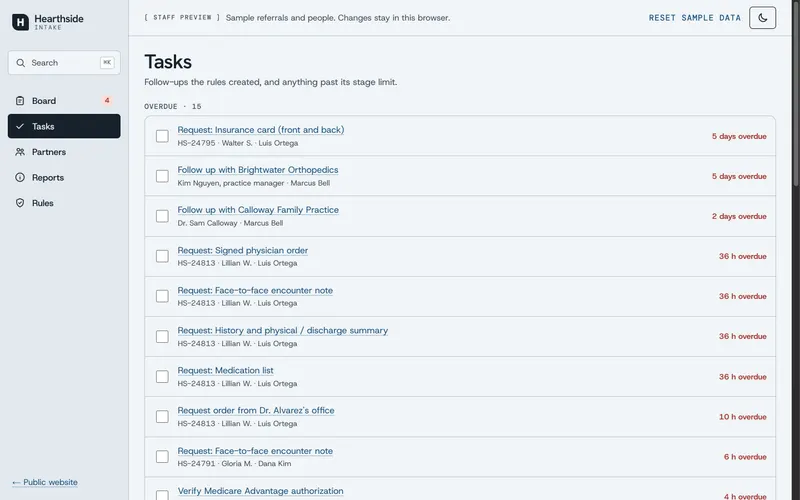Screen dimensions: 800x500
Task: Click '2 days overdue' label
Action: (739, 216)
